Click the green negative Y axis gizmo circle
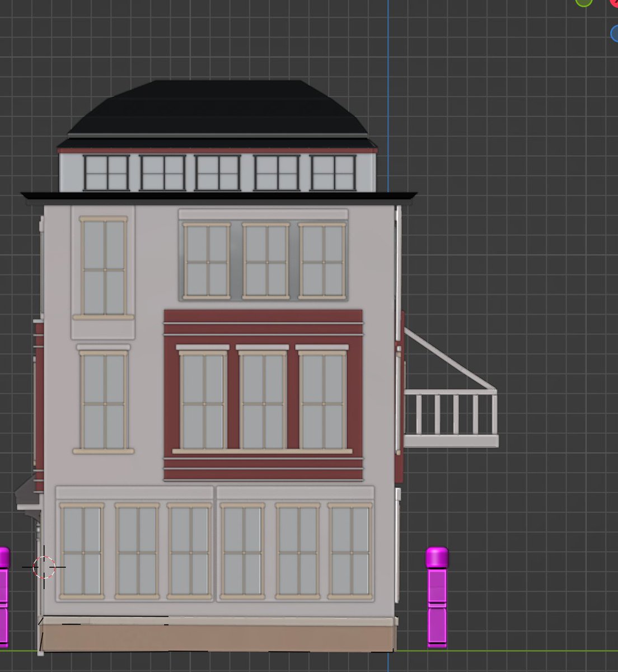This screenshot has width=618, height=672. 584,2
